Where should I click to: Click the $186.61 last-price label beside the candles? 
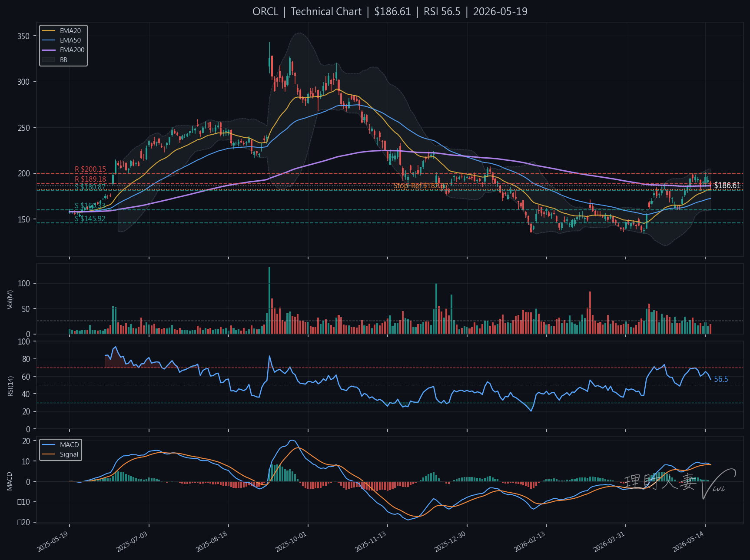pos(727,186)
